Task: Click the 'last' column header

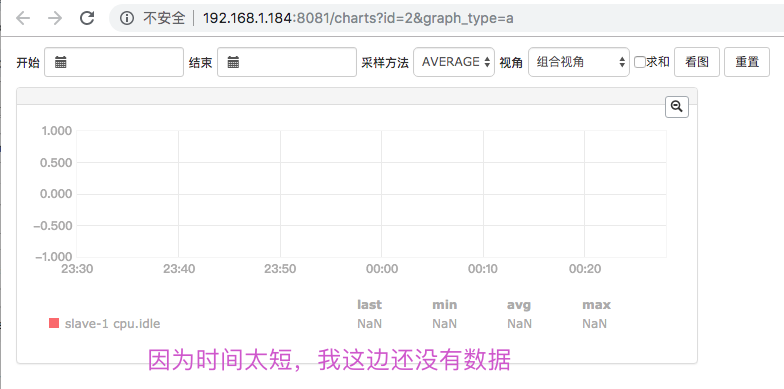Action: coord(370,304)
